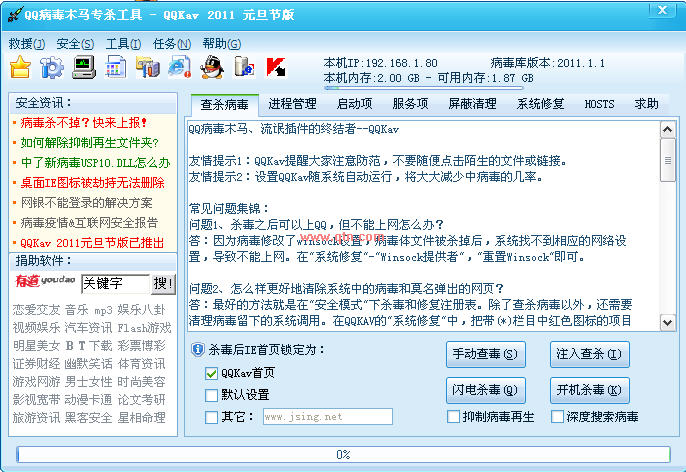Open the document chart toolbar icon
Screen dimensions: 686x472
pos(116,68)
